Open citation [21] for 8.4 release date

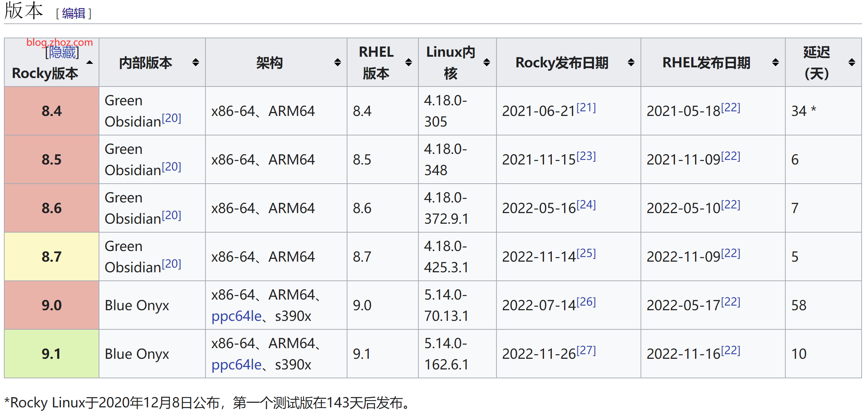coord(586,107)
